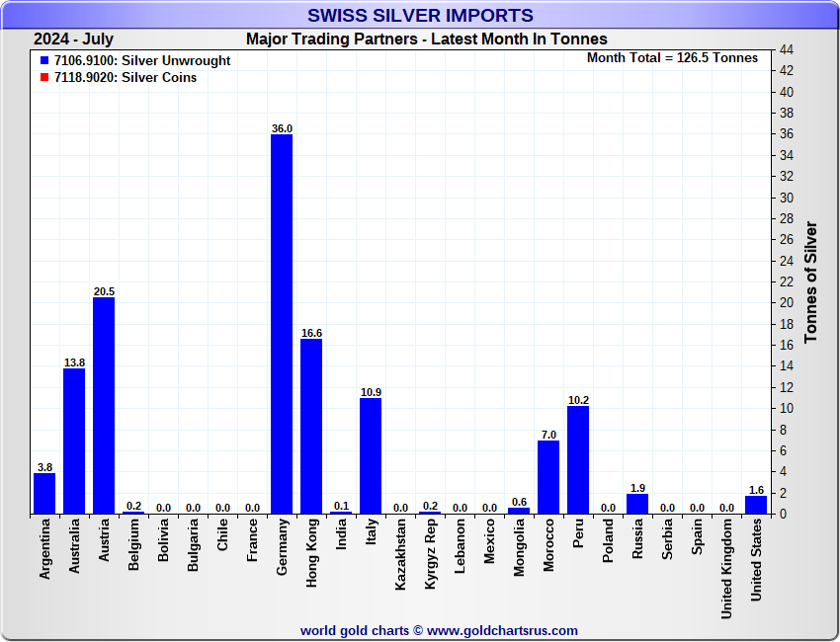Click the 44 tick on the y-axis
Screen dimensions: 840x642
[x=787, y=49]
